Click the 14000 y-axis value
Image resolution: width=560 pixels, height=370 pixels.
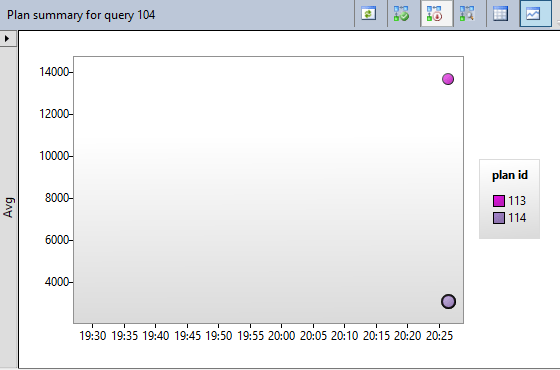pos(54,72)
